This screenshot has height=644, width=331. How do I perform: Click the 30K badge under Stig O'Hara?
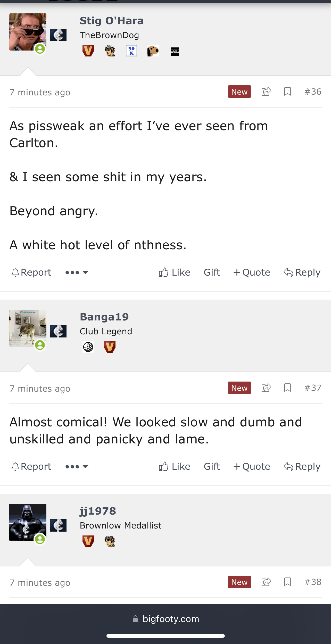coord(131,51)
